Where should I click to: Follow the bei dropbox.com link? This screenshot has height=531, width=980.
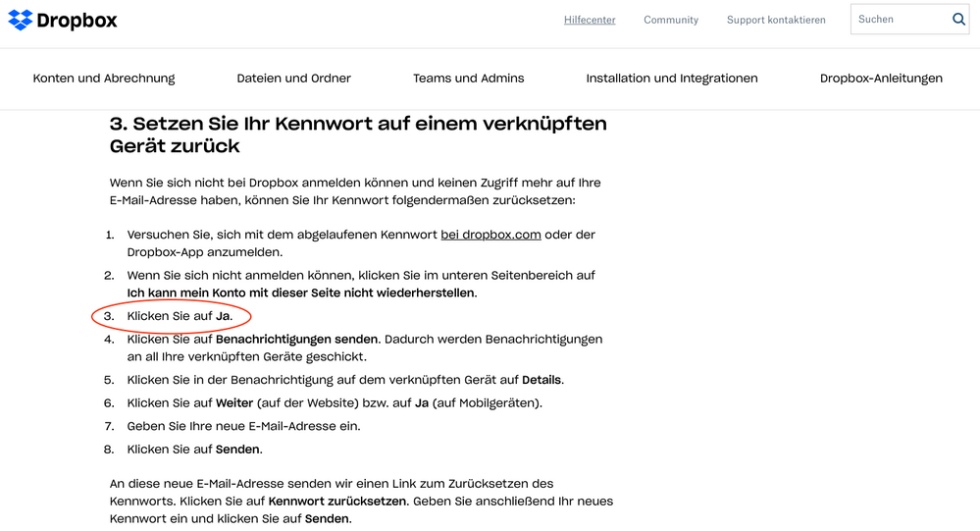coord(490,235)
